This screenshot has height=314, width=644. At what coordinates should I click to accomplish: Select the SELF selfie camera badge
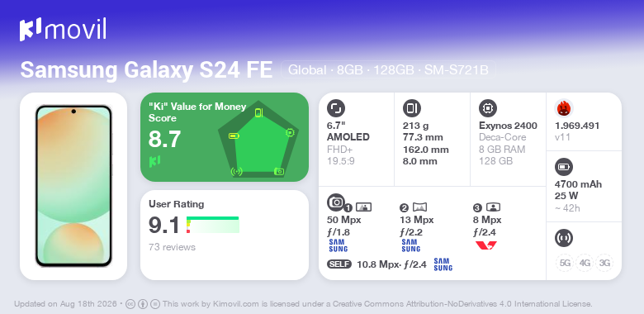coord(339,264)
